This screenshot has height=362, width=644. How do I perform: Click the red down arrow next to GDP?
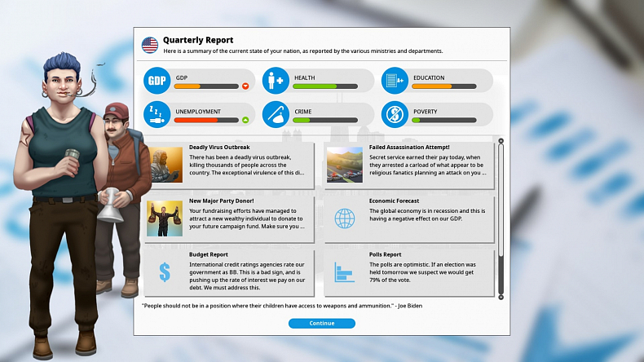point(245,86)
